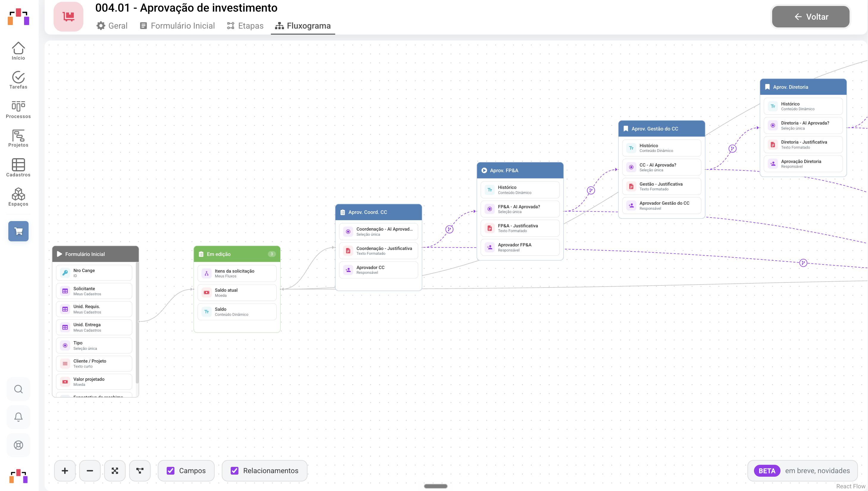Select the Fluxograma tab

coord(303,26)
